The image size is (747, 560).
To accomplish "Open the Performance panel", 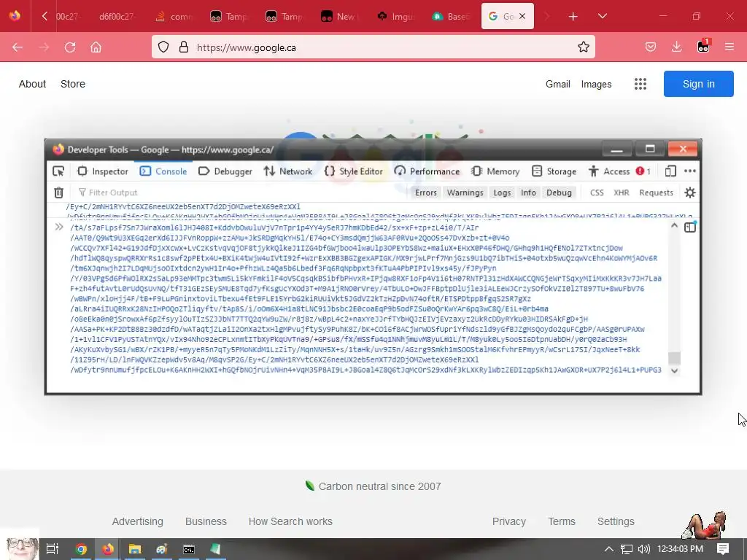I will pyautogui.click(x=427, y=171).
